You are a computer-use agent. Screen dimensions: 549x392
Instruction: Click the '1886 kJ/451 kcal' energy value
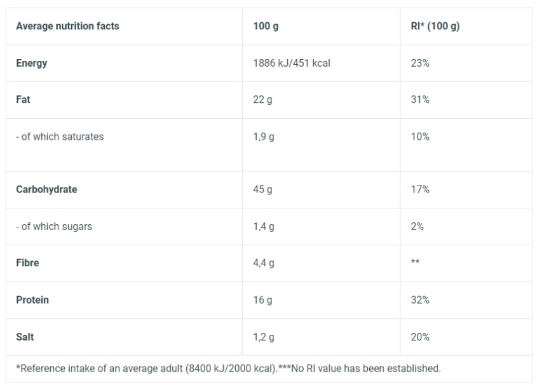[x=292, y=64]
